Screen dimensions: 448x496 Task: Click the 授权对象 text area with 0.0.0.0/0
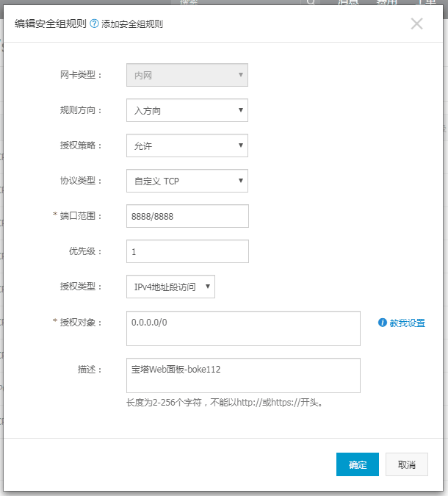[x=243, y=328]
